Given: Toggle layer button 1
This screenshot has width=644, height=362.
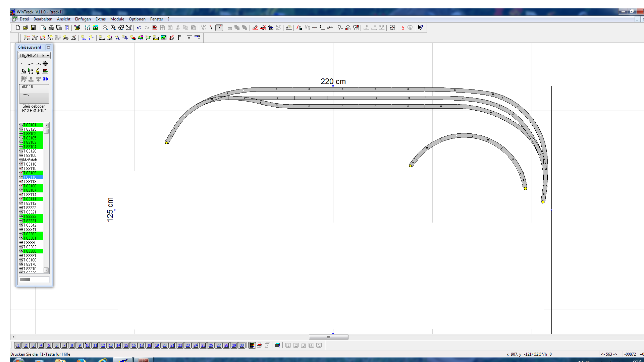Looking at the screenshot, I should [x=18, y=345].
